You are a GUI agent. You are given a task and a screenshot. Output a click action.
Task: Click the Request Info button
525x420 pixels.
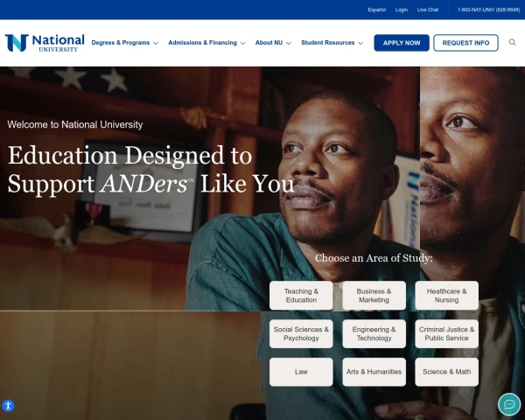[x=465, y=43]
